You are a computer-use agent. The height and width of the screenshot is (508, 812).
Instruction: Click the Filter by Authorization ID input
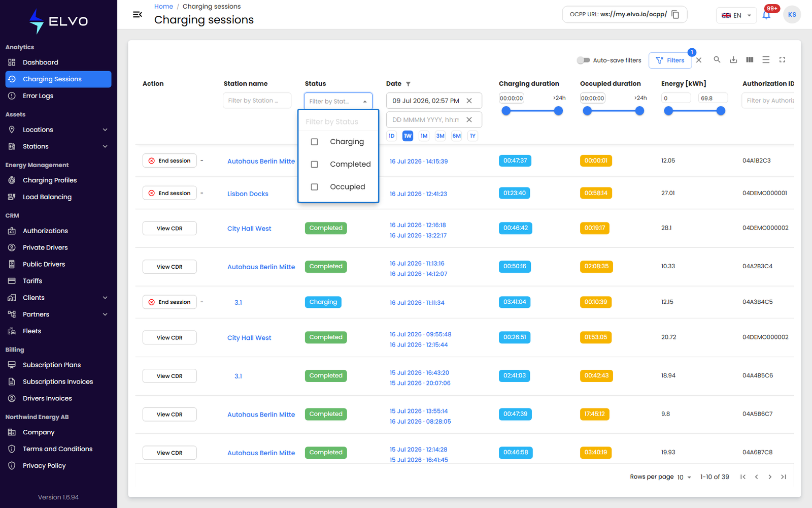(768, 101)
